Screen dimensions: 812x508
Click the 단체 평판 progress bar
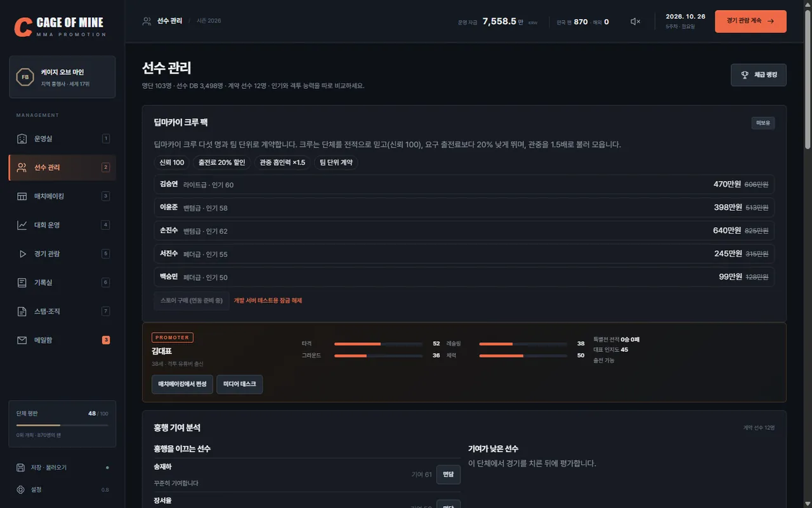click(62, 425)
